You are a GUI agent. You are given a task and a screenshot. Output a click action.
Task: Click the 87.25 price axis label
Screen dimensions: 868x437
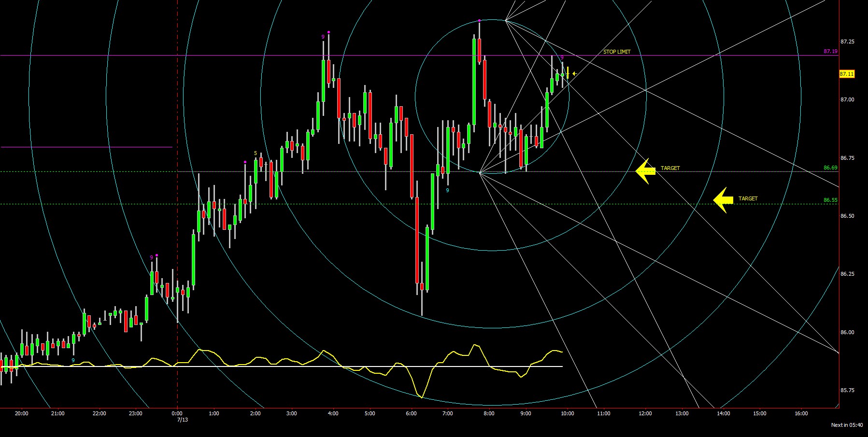(x=847, y=42)
